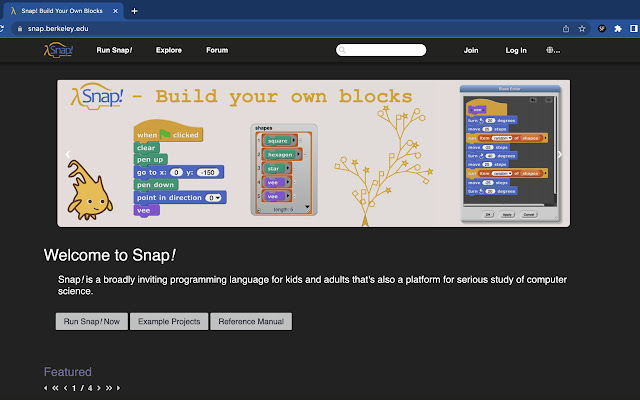Go to previous Featured page

[65, 388]
